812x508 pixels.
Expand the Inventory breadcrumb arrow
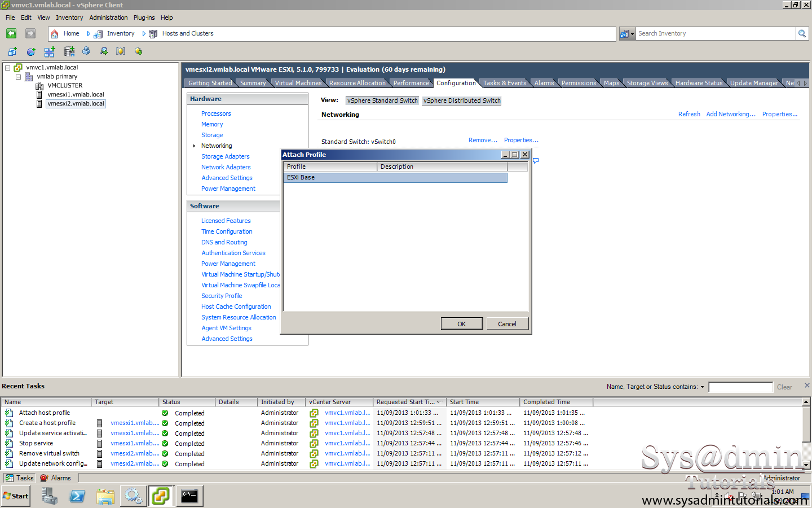coord(144,34)
